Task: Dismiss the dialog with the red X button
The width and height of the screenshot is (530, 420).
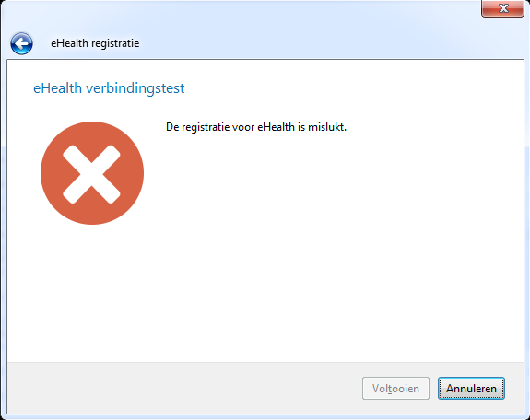Action: tap(502, 8)
